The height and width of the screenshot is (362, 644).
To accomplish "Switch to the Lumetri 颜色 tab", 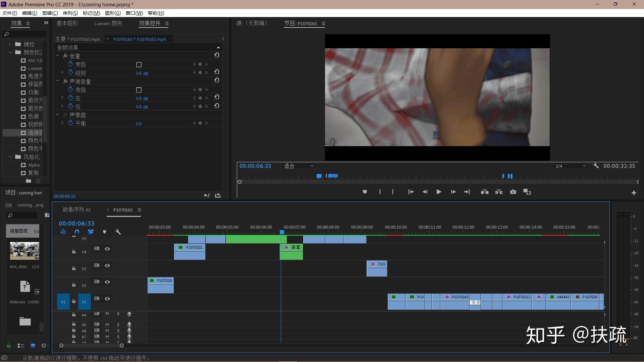I will point(108,23).
